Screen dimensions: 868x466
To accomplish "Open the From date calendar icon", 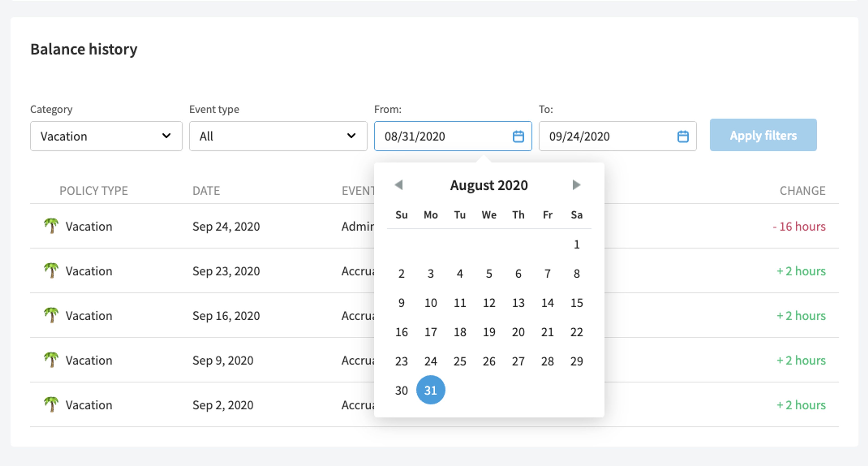I will click(518, 137).
